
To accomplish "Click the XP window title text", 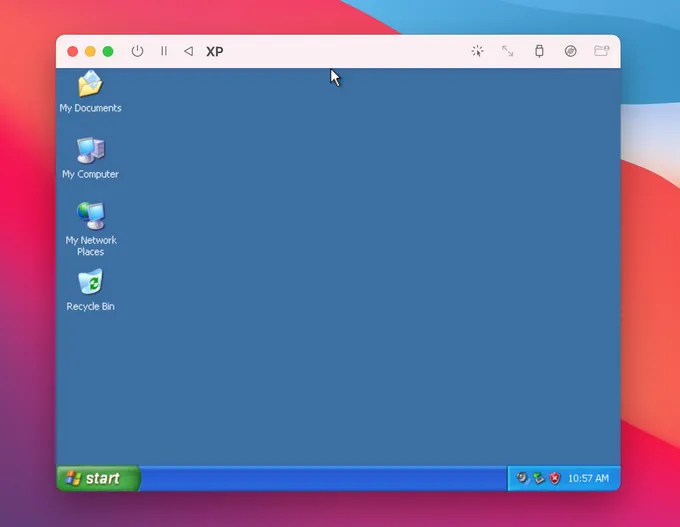I will click(x=215, y=52).
